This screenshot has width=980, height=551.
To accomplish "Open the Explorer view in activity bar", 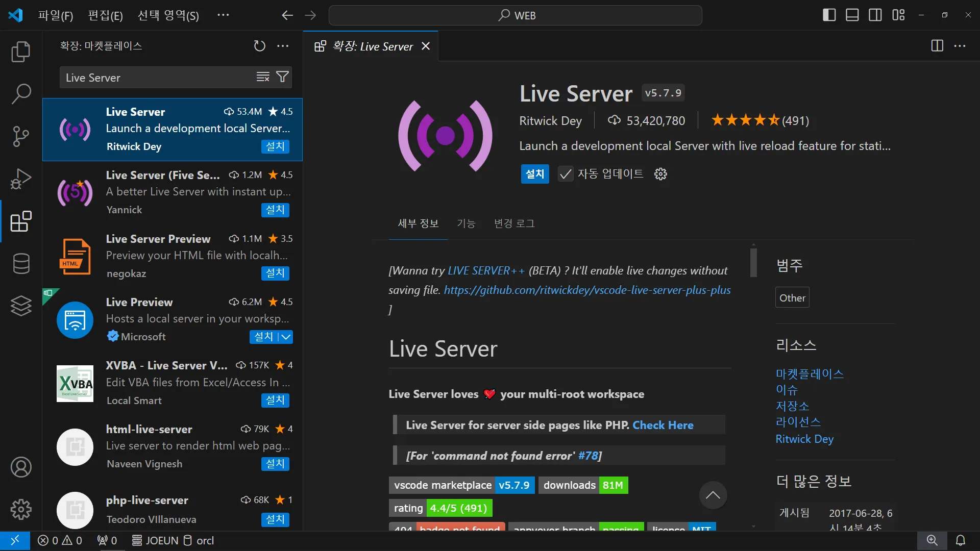I will tap(21, 52).
